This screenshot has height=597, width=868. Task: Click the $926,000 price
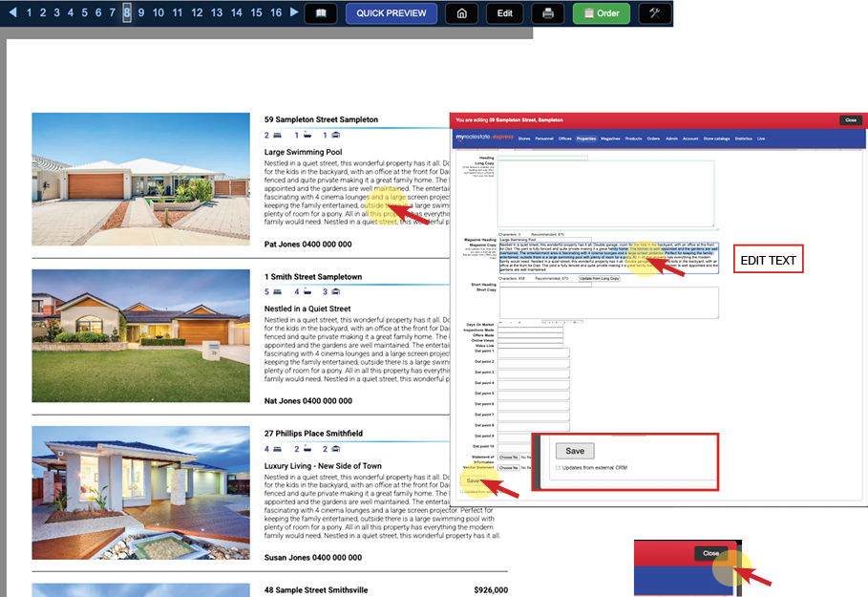491,590
